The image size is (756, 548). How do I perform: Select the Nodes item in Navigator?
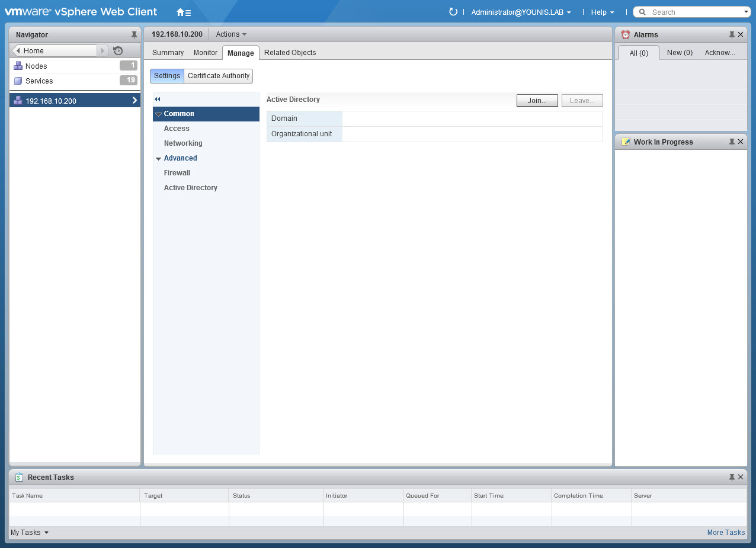[x=36, y=66]
